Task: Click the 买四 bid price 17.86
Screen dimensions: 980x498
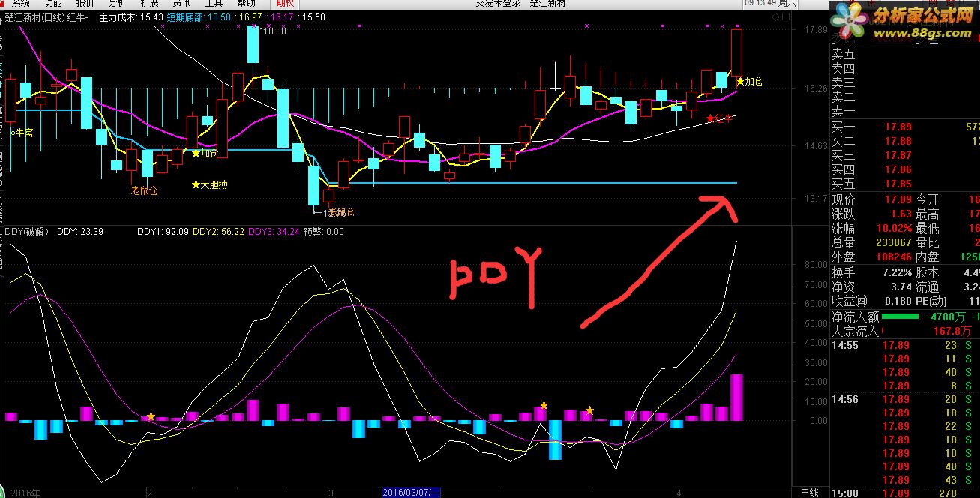Action: pos(898,169)
